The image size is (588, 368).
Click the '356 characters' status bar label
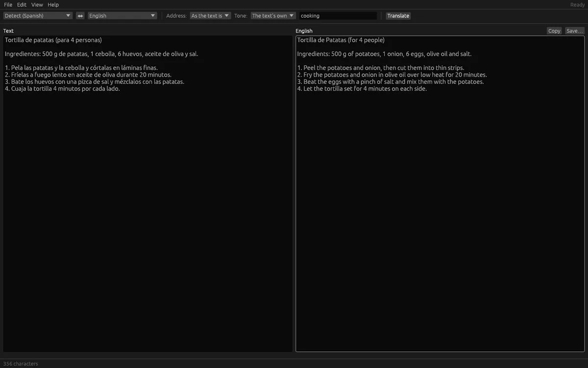point(21,364)
